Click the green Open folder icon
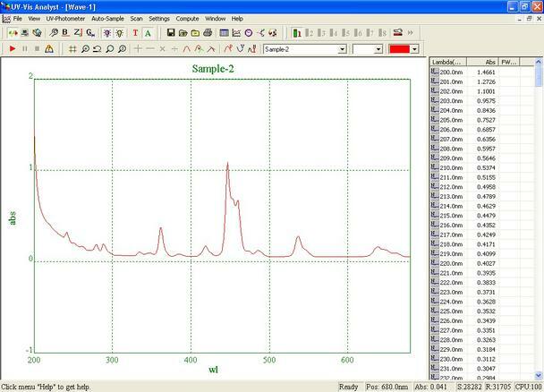Viewport: 544px width, 392px height. [183, 33]
